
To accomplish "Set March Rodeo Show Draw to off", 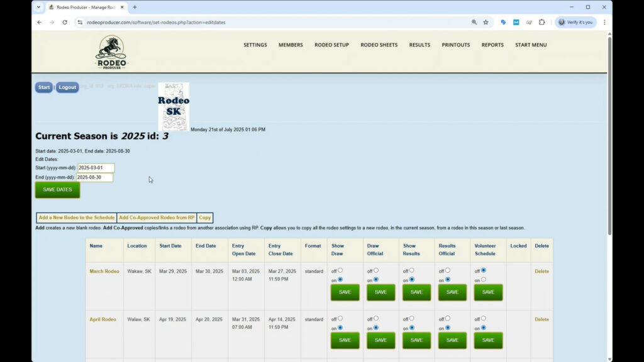I will (x=340, y=270).
